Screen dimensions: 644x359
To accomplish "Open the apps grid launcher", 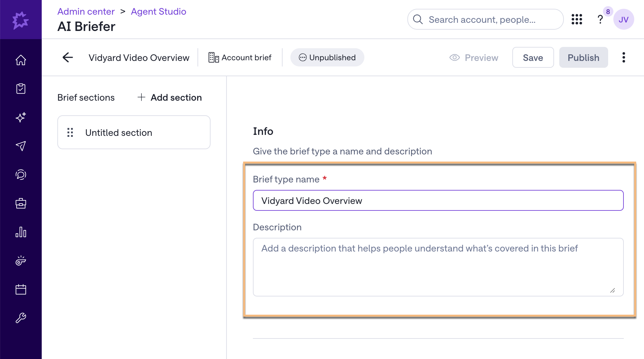I will tap(577, 19).
